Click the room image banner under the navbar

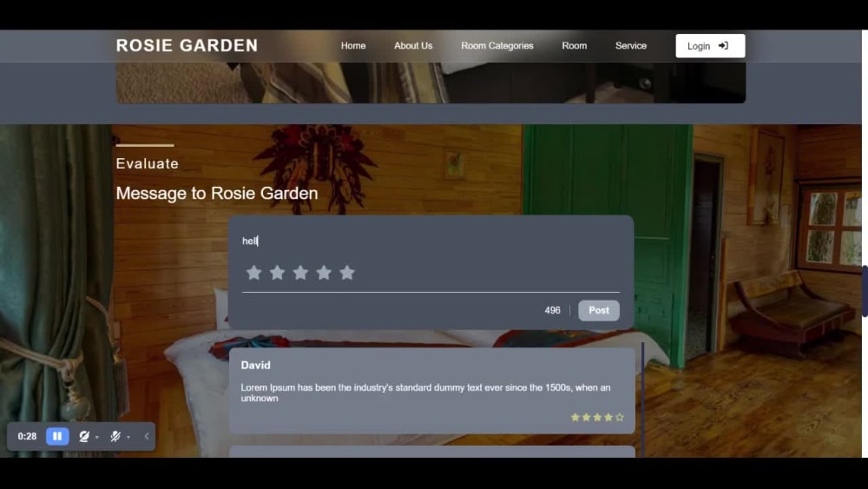431,83
